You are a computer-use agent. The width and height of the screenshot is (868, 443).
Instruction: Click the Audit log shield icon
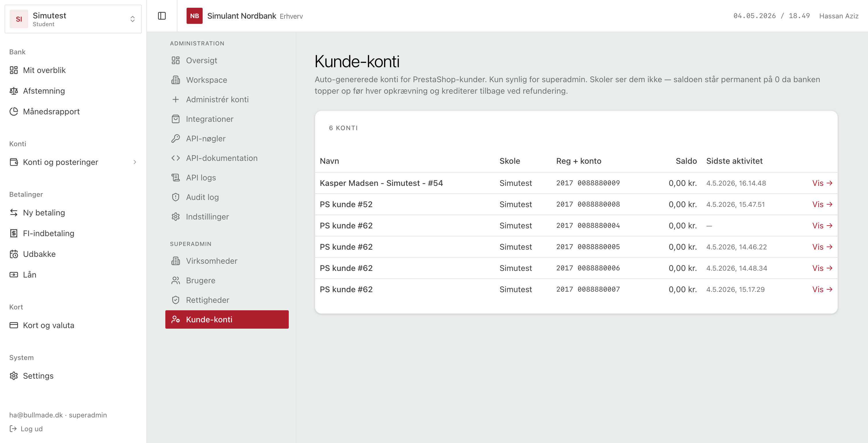[176, 197]
